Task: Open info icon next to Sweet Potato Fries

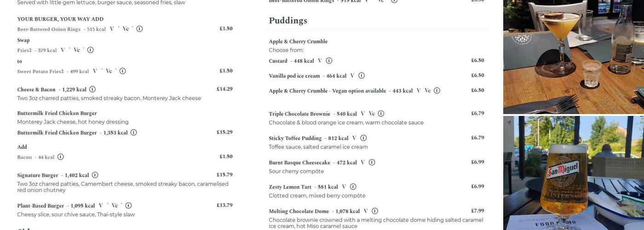Action: (x=122, y=71)
